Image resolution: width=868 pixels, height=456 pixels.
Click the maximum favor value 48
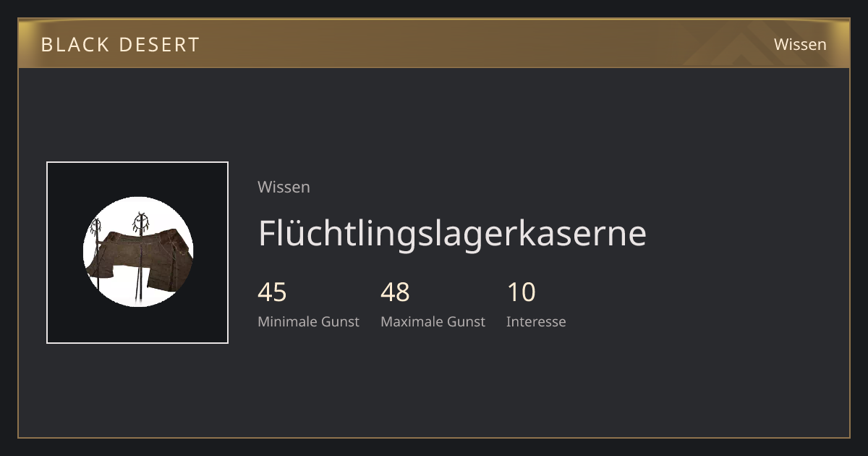[x=395, y=292]
